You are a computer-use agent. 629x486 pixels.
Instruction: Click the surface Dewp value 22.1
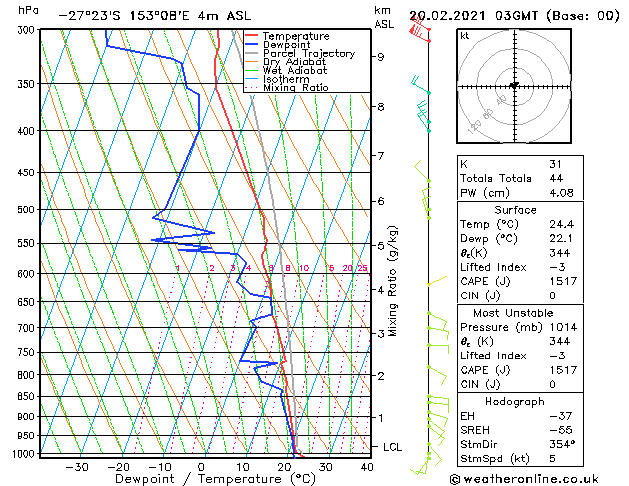click(x=561, y=239)
